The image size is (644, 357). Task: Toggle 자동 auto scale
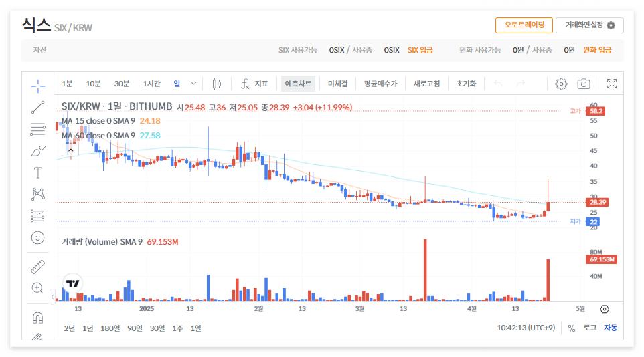click(611, 328)
